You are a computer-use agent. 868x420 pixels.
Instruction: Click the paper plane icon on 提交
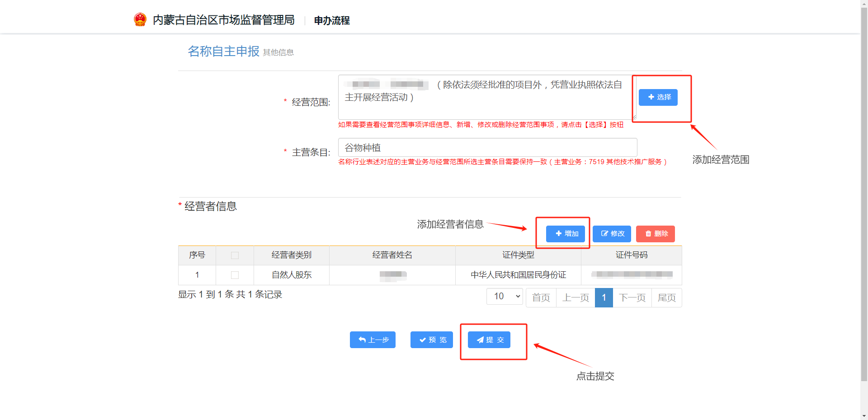480,340
